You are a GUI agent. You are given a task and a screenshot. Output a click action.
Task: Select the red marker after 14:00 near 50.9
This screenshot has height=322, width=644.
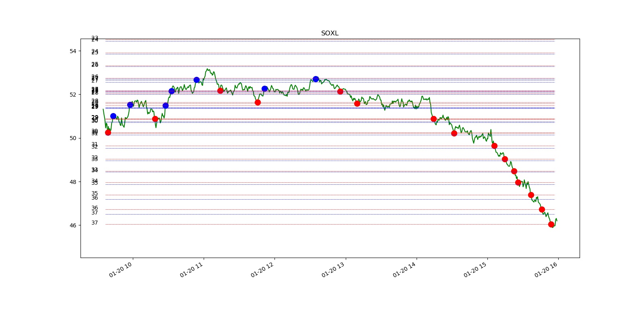tap(433, 119)
